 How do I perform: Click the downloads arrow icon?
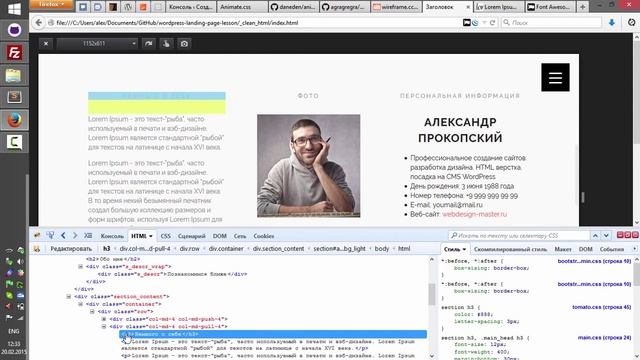click(x=611, y=23)
